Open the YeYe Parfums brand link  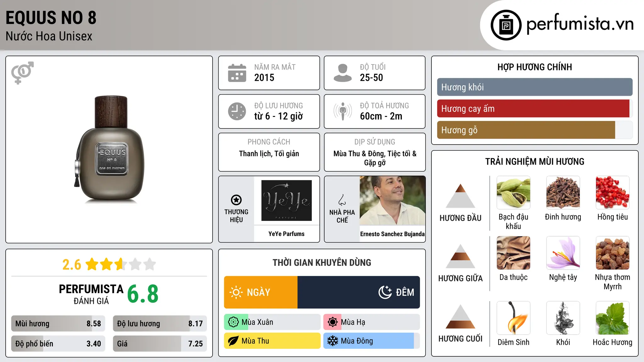286,234
